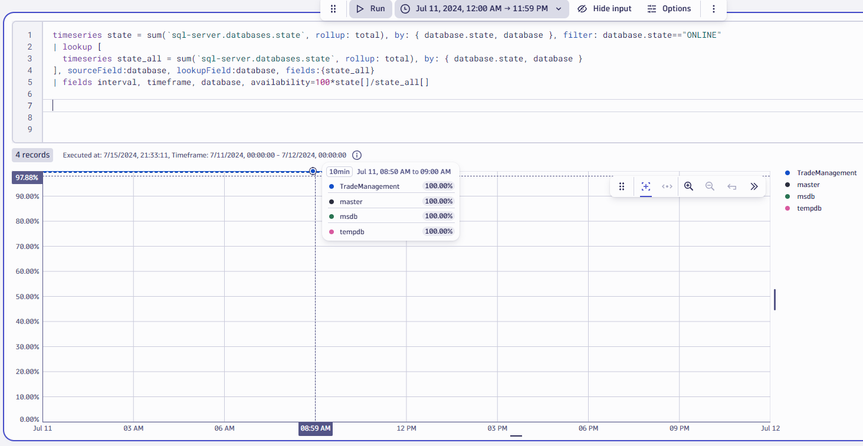863x446 pixels.
Task: Toggle msdb series in chart legend
Action: pyautogui.click(x=805, y=197)
